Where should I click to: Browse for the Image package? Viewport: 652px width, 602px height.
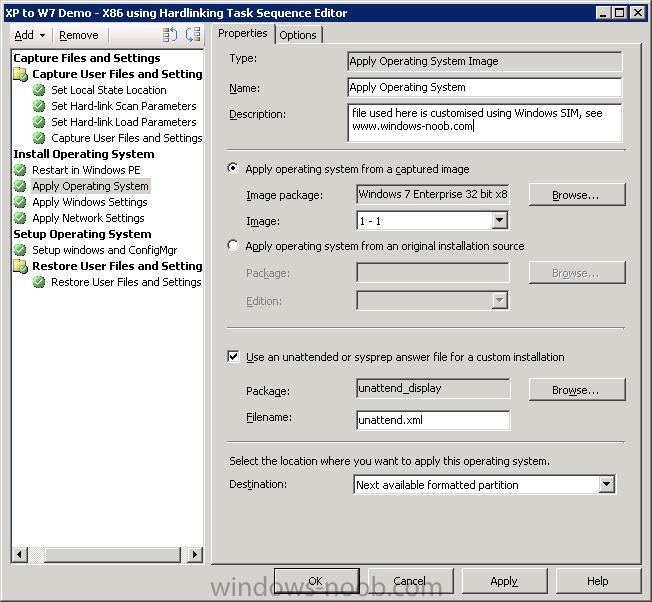click(577, 195)
